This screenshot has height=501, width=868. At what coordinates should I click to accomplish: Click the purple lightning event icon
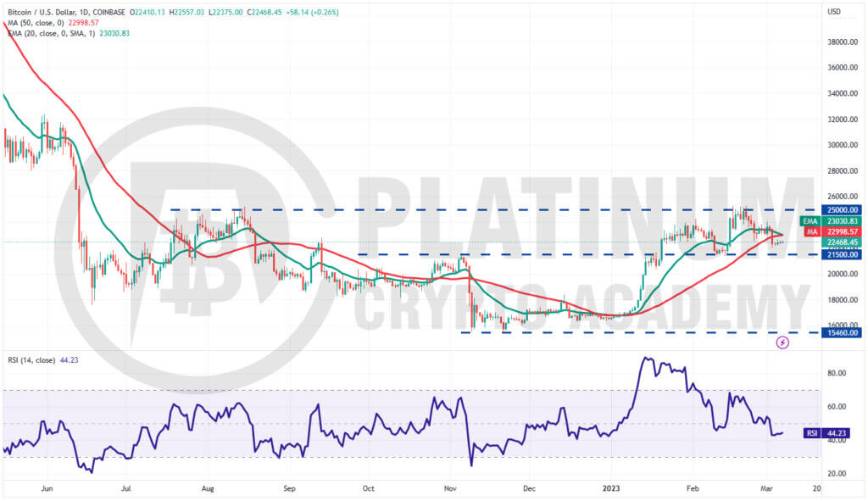point(782,342)
